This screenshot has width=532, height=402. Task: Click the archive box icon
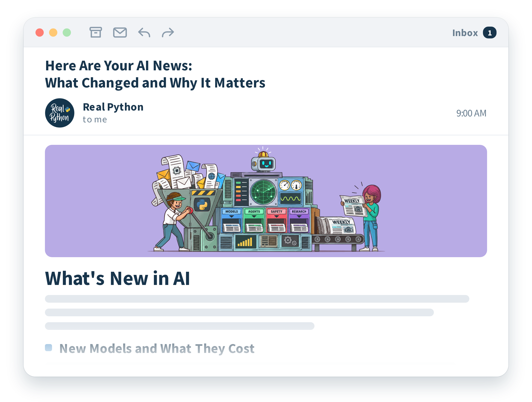96,32
